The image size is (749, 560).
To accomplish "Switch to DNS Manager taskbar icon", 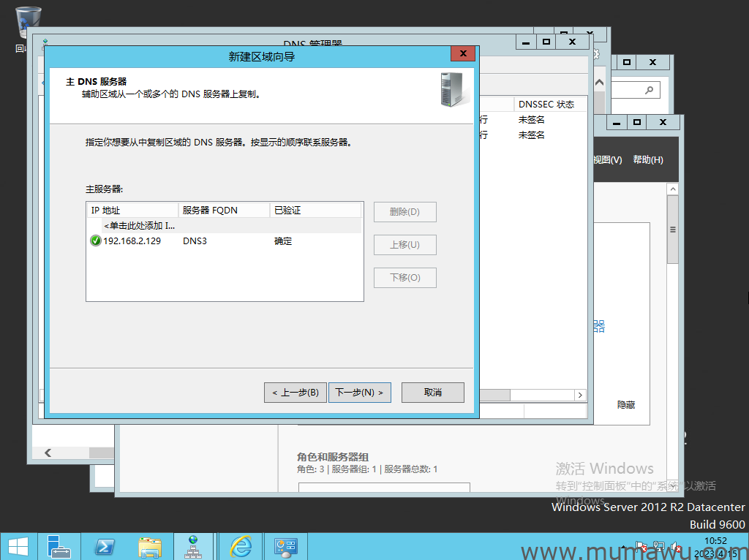I will [x=194, y=546].
